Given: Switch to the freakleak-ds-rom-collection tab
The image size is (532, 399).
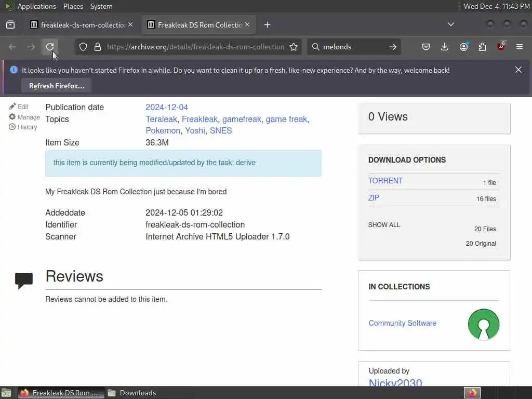Looking at the screenshot, I should point(82,25).
